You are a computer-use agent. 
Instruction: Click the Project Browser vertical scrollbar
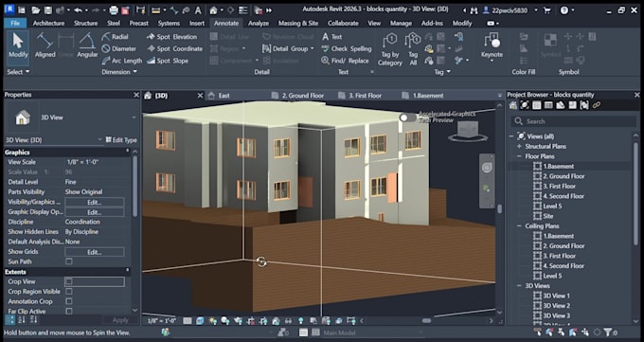click(x=636, y=193)
